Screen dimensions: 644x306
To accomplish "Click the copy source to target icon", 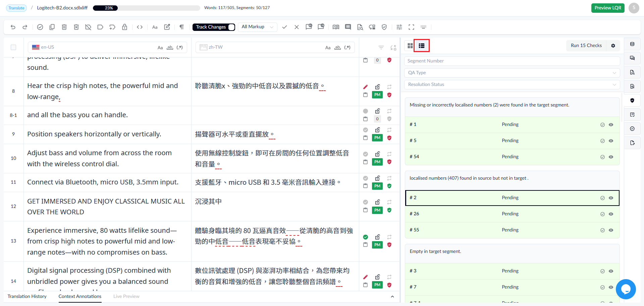I will pyautogui.click(x=52, y=27).
